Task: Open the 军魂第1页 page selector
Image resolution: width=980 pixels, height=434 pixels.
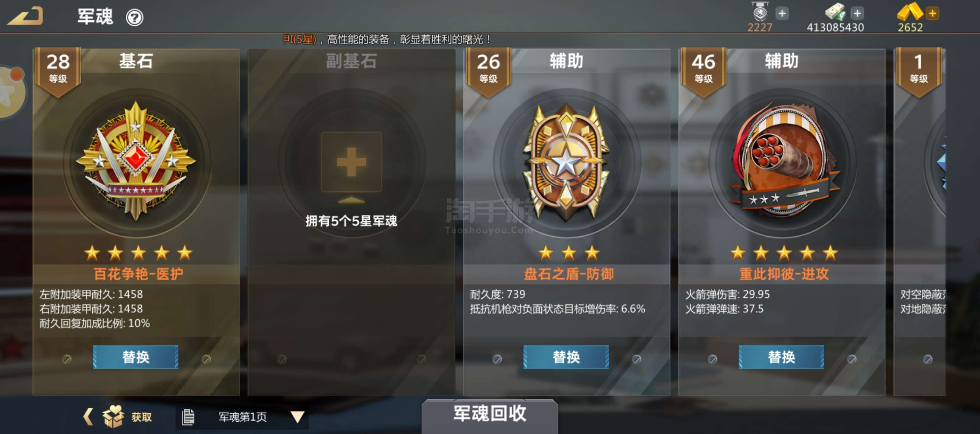Action: click(x=242, y=417)
